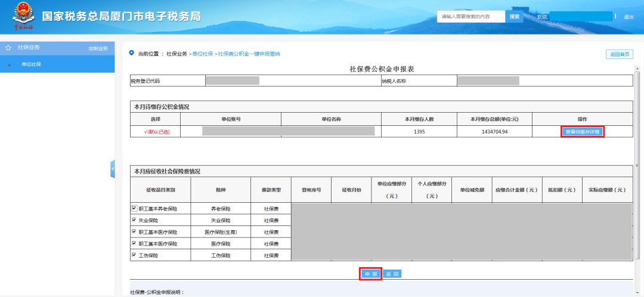Click the 退出 logout link
Image resolution: width=644 pixels, height=297 pixels.
point(628,17)
